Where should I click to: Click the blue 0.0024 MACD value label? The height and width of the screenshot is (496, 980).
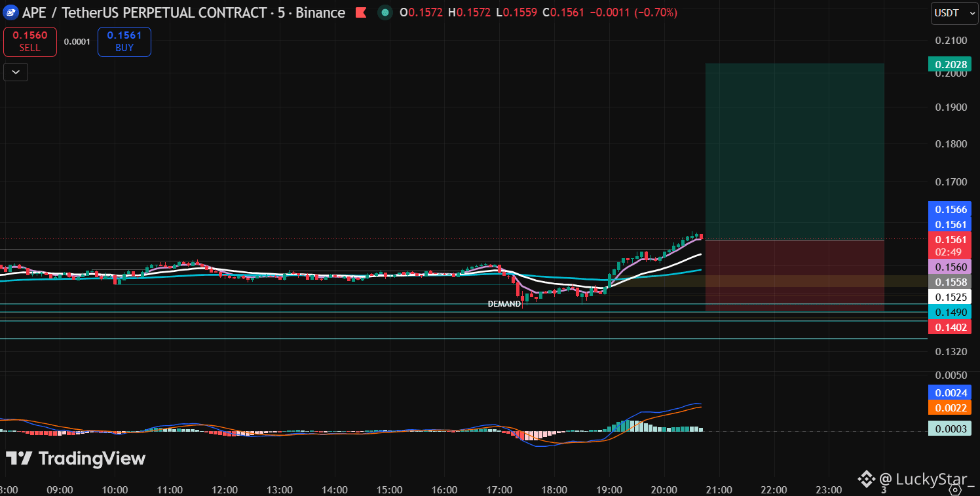950,392
